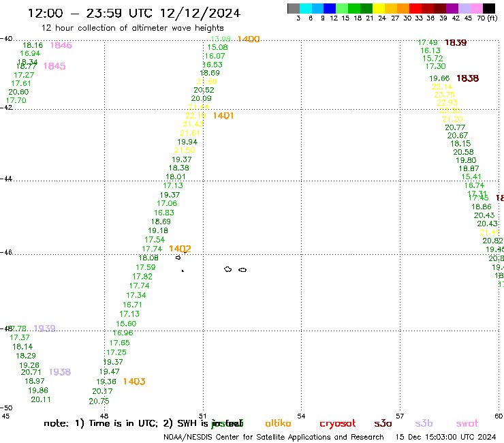Screen dimensions: 504x443
Task: Click the pink time marker 1846
Action: [61, 45]
